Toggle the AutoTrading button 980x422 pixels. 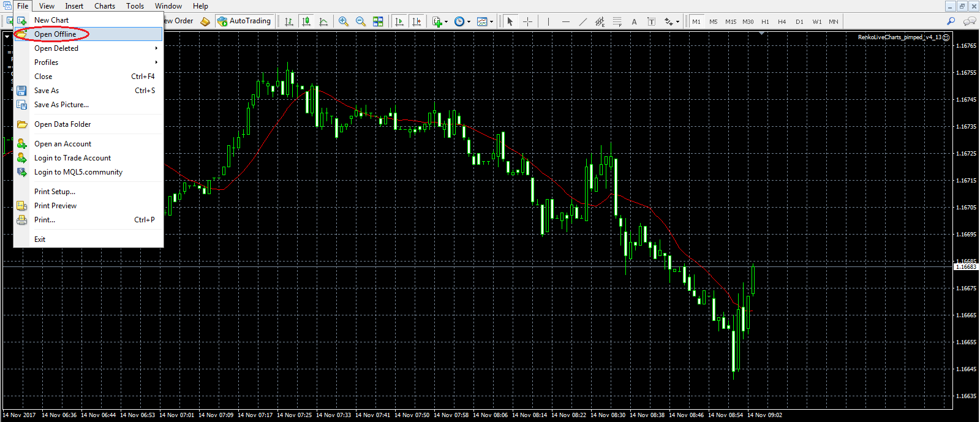244,21
